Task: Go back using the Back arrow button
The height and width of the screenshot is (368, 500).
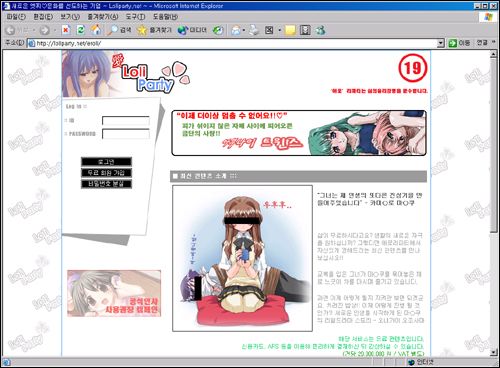Action: pos(11,30)
